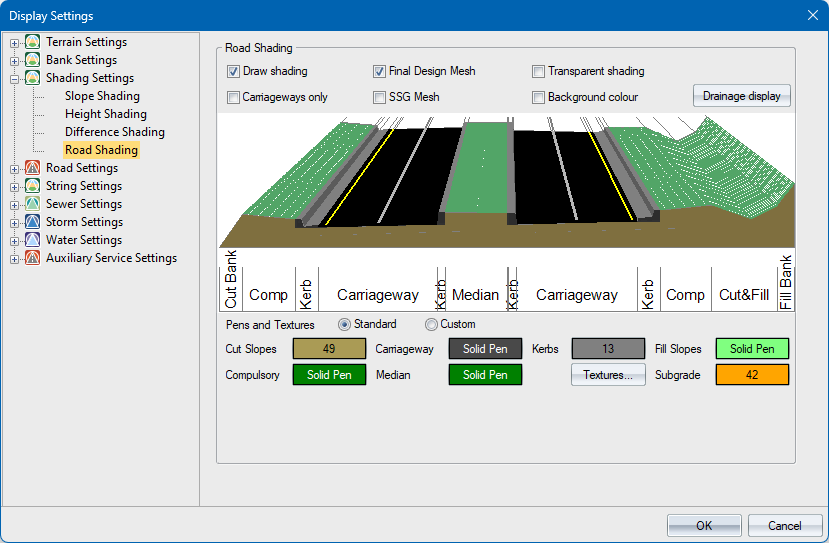The height and width of the screenshot is (543, 829).
Task: Expand the Terrain Settings node
Action: click(x=15, y=42)
